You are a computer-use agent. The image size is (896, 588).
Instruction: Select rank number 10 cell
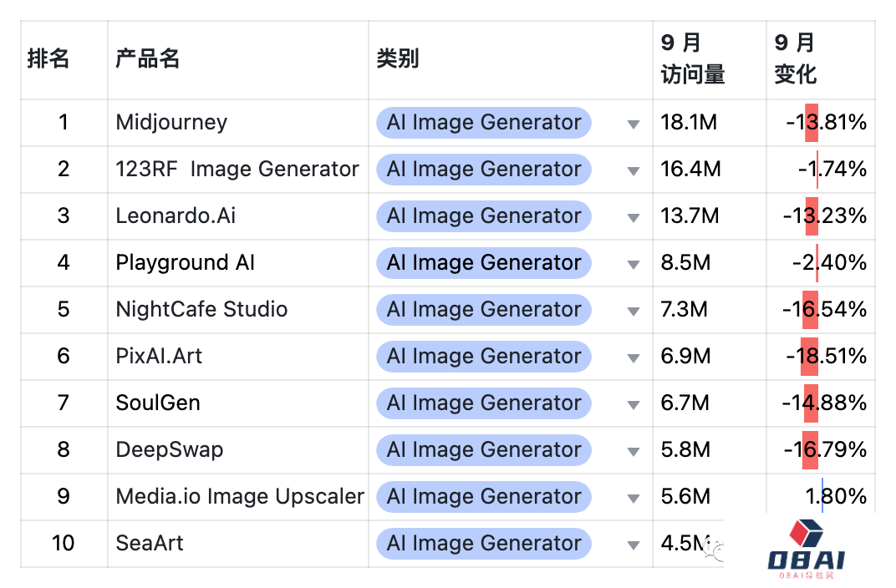[x=64, y=544]
